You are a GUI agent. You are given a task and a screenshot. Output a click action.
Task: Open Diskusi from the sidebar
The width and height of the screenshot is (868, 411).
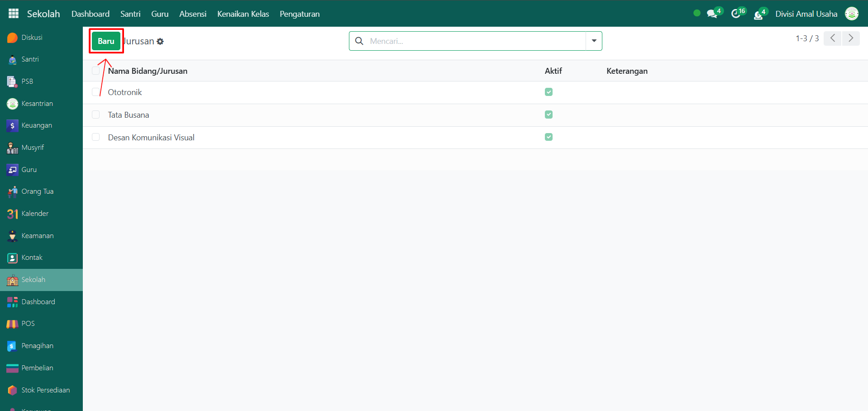click(32, 38)
